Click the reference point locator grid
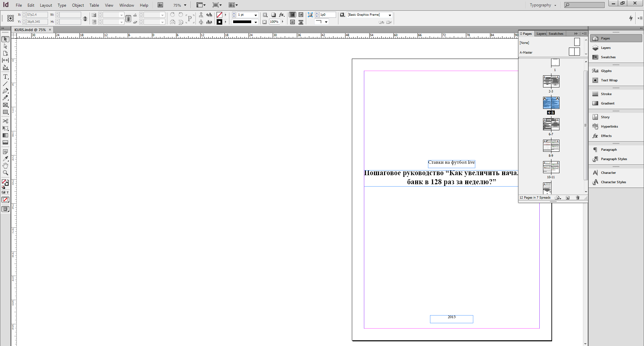644x346 pixels. click(x=10, y=18)
